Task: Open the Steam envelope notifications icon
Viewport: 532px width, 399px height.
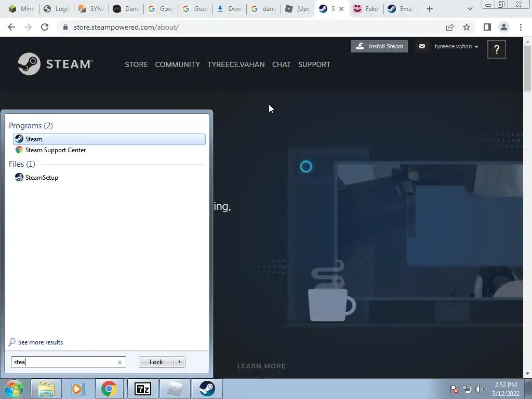Action: pyautogui.click(x=422, y=46)
